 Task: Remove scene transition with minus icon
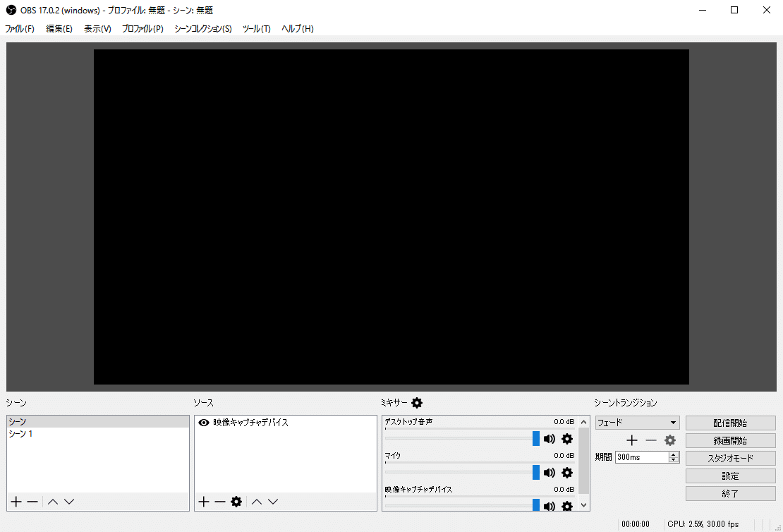[650, 440]
